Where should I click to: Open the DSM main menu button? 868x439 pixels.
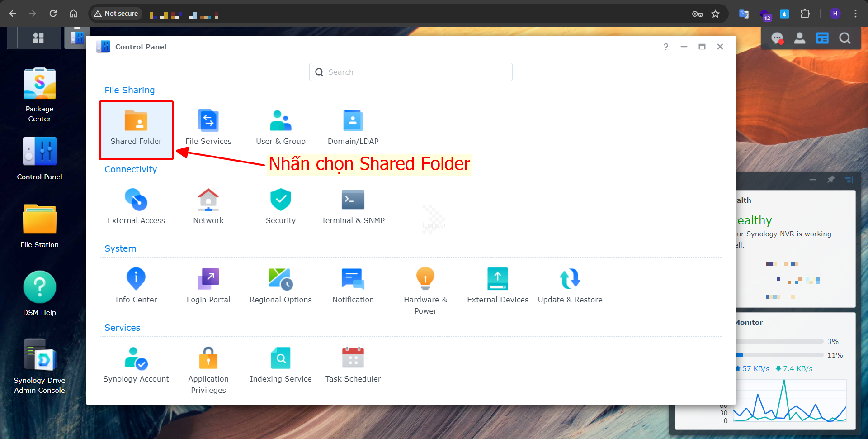click(38, 38)
